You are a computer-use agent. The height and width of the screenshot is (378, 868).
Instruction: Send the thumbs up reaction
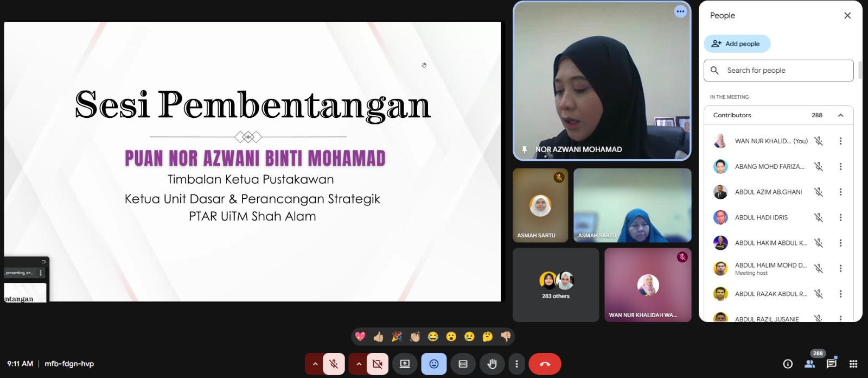pyautogui.click(x=379, y=337)
